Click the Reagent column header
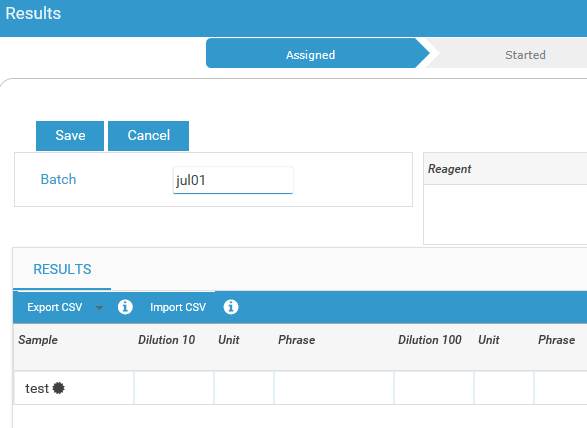The height and width of the screenshot is (428, 587). pyautogui.click(x=449, y=169)
